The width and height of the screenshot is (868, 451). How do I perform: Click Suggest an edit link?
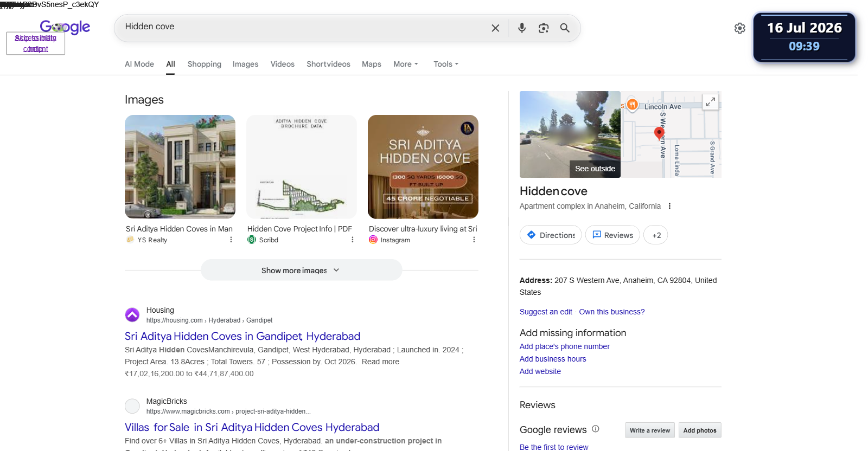tap(546, 312)
